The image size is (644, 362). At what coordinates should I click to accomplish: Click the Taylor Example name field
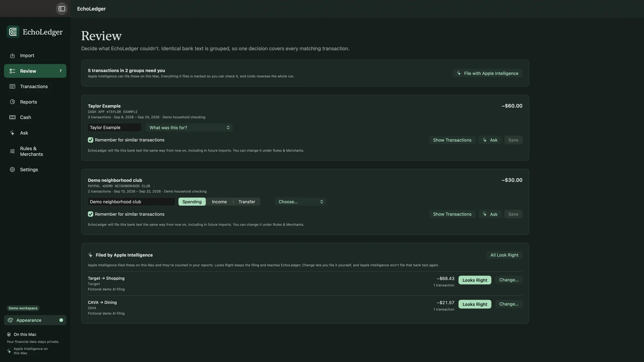(115, 128)
